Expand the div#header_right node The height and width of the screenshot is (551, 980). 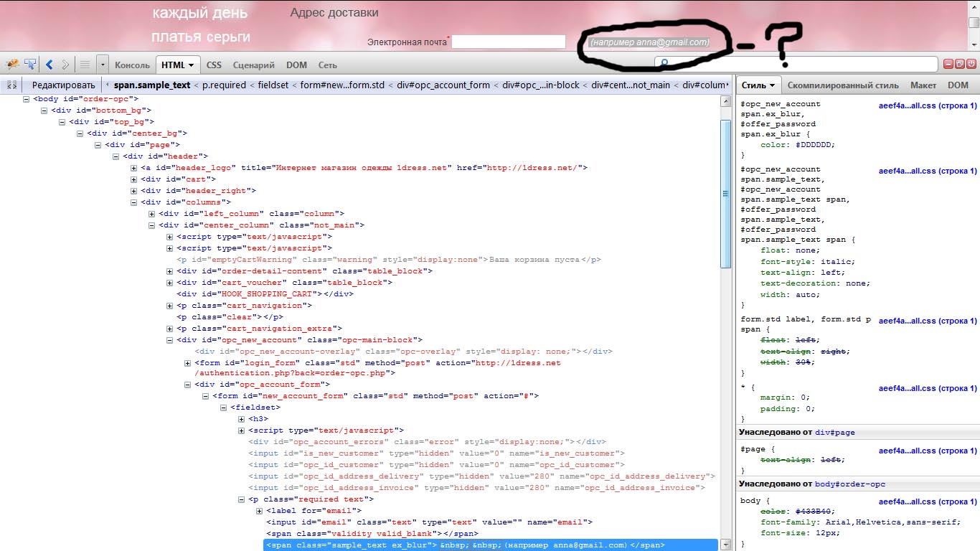(134, 191)
